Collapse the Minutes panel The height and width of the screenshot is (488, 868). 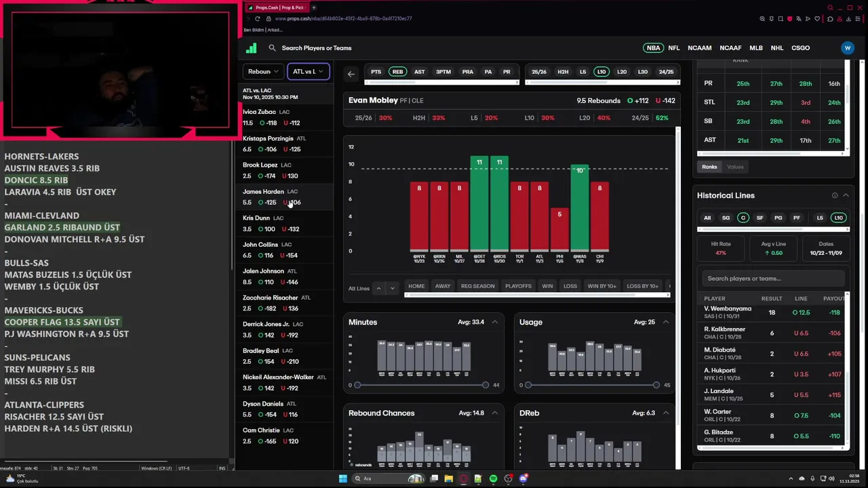[x=494, y=322]
